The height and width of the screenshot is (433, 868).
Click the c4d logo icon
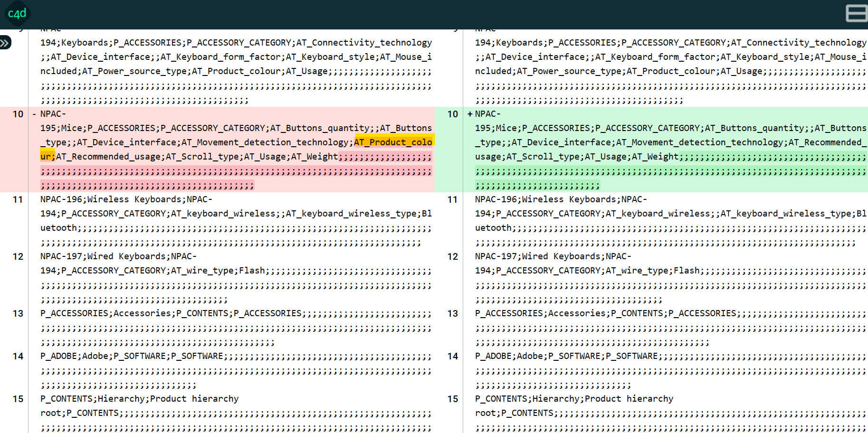click(17, 13)
